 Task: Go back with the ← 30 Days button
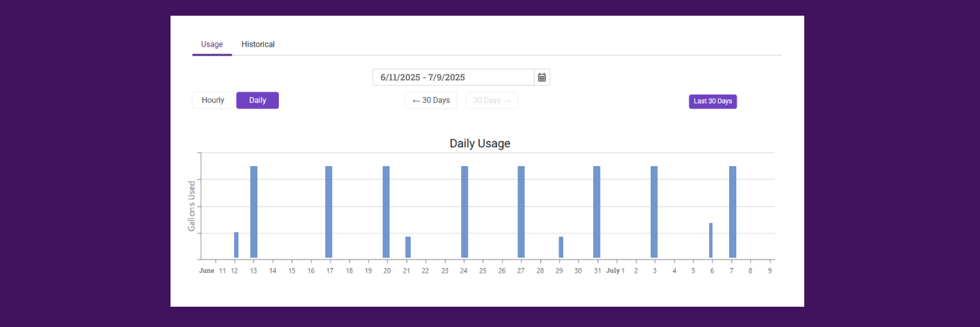431,101
